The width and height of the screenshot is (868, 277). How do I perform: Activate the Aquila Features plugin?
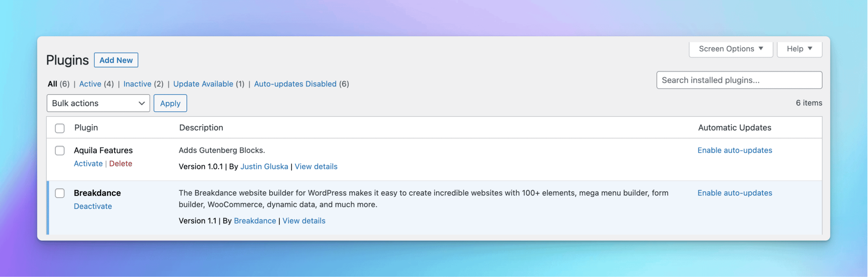[88, 164]
